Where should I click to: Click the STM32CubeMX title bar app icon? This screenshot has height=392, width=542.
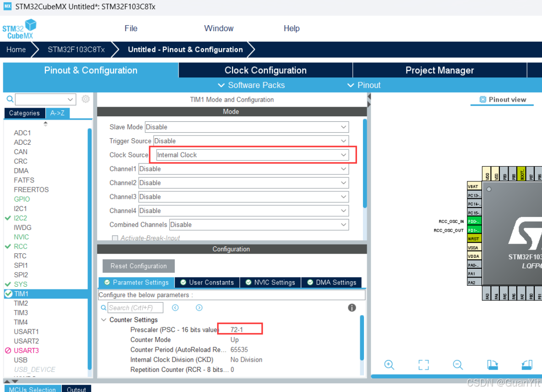click(8, 6)
